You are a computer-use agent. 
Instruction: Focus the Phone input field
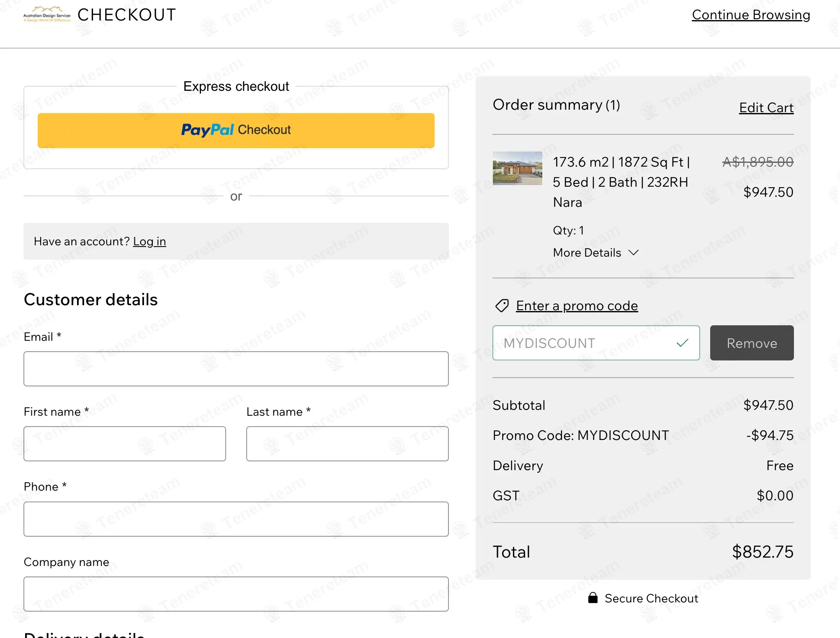tap(236, 519)
